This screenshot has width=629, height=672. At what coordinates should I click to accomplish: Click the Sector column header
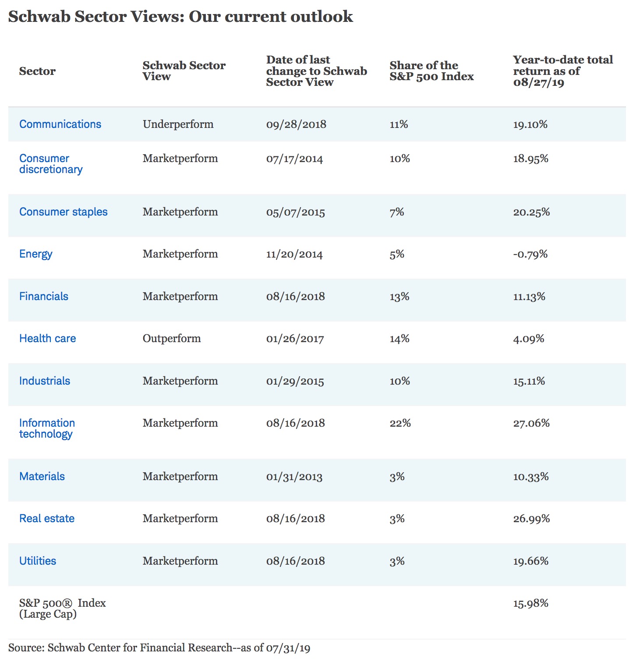37,71
